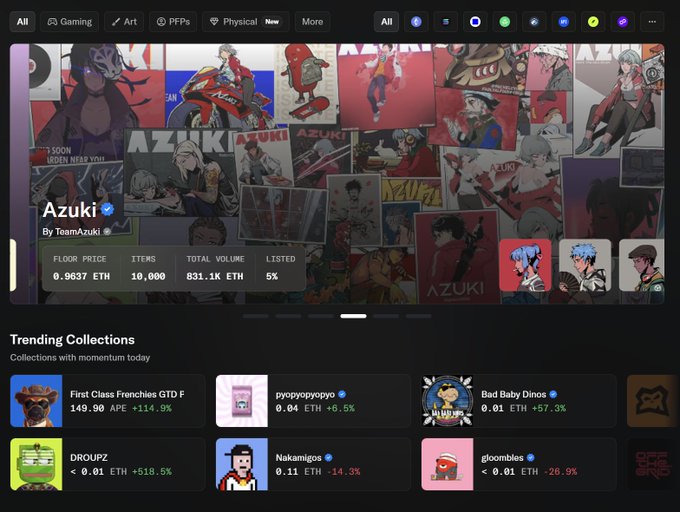The height and width of the screenshot is (512, 680).
Task: Filter by Base chain blue square icon
Action: [x=475, y=22]
